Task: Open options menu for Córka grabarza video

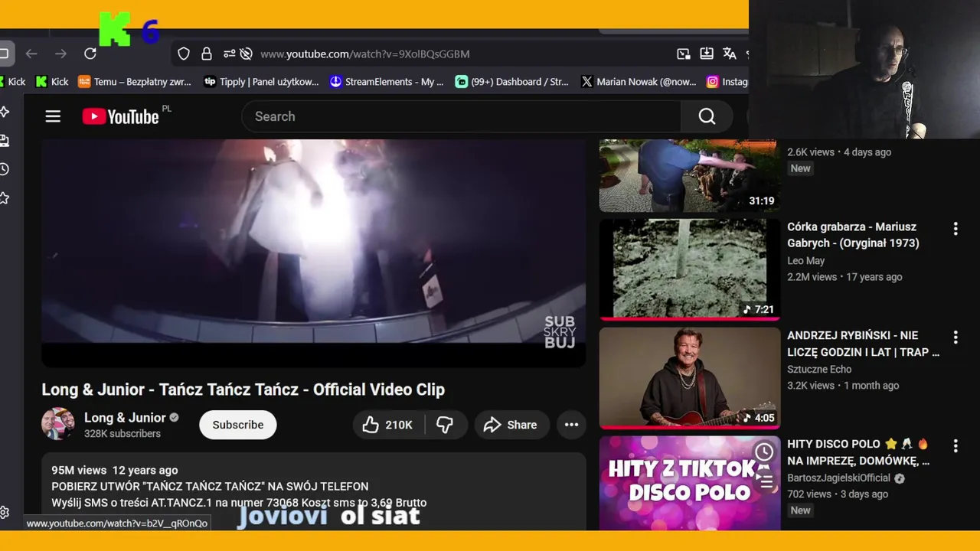Action: (955, 228)
